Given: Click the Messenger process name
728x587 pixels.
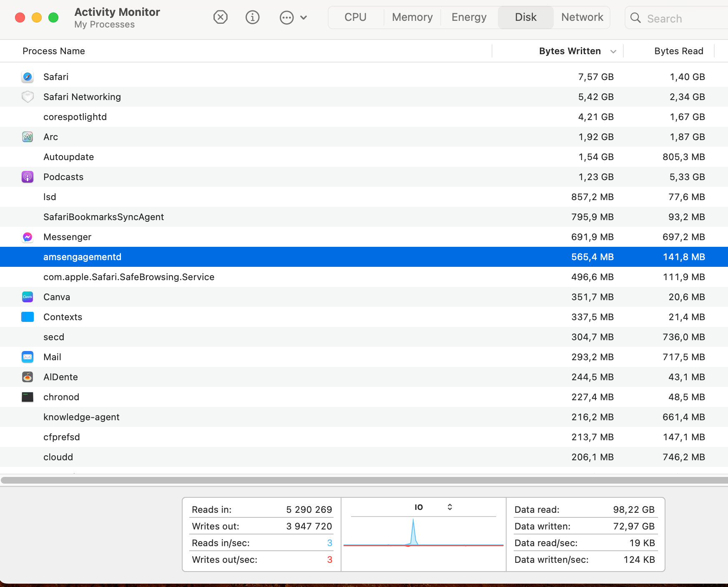Looking at the screenshot, I should point(68,237).
